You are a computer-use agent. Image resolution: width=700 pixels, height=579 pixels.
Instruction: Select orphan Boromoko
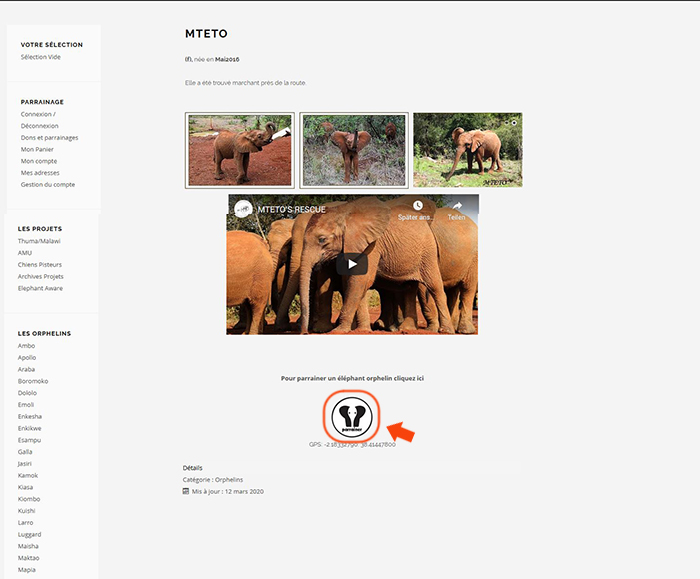tap(33, 381)
